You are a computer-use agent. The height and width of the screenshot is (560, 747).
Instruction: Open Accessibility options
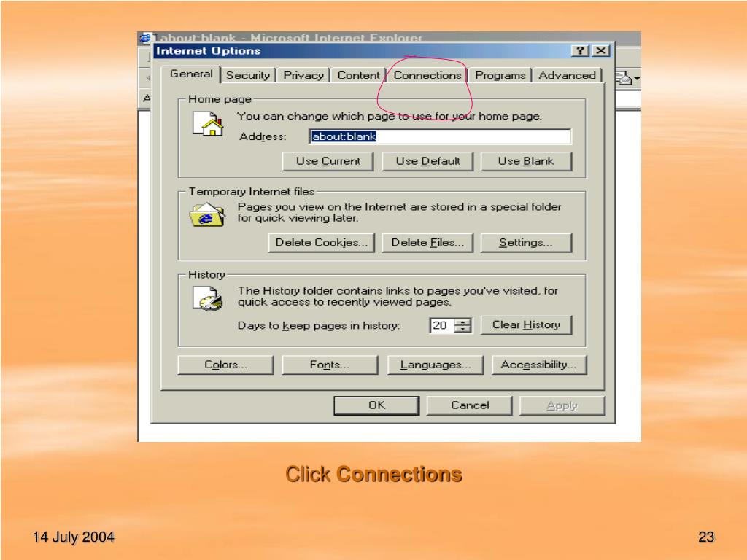[539, 365]
